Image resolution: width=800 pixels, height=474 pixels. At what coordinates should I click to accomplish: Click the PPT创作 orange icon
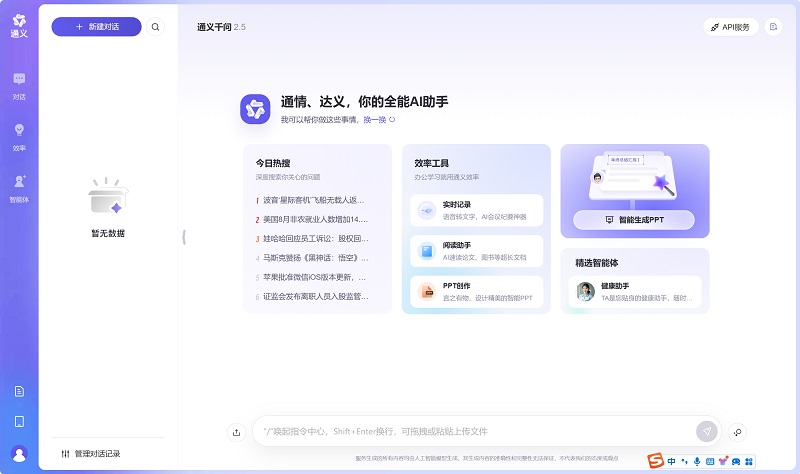[x=427, y=292]
